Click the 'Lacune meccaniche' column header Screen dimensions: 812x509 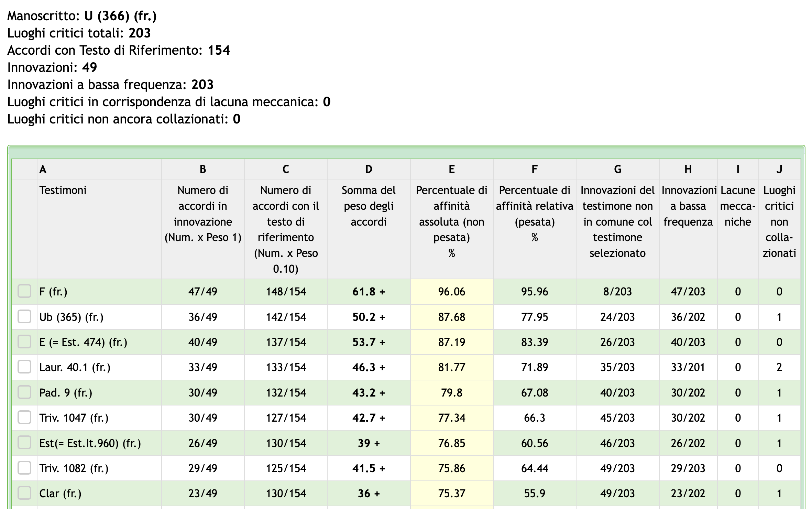click(738, 206)
